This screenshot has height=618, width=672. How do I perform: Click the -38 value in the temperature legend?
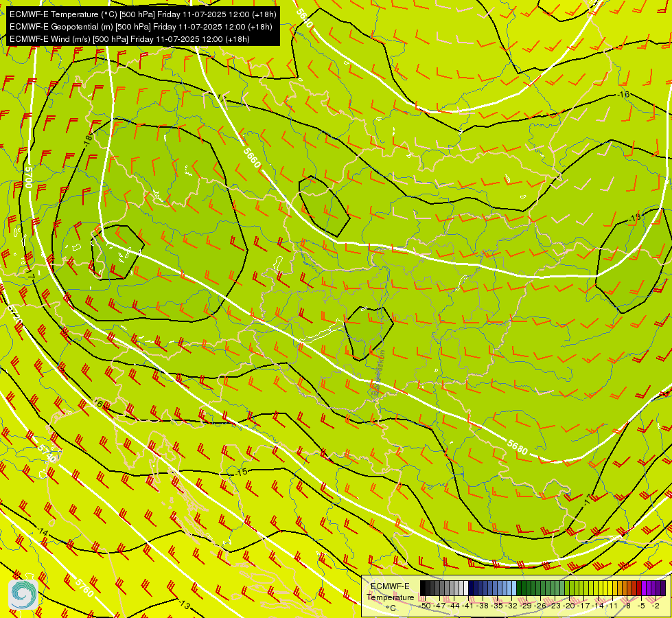point(483,606)
